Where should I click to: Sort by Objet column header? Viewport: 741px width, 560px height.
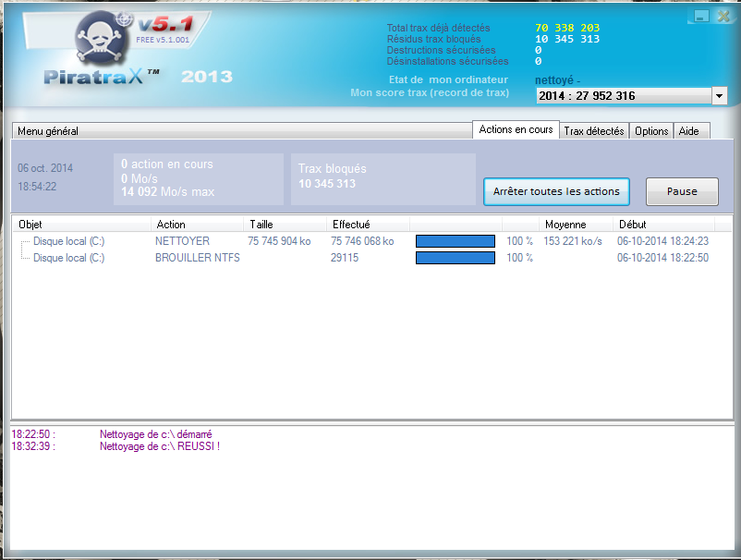(81, 225)
